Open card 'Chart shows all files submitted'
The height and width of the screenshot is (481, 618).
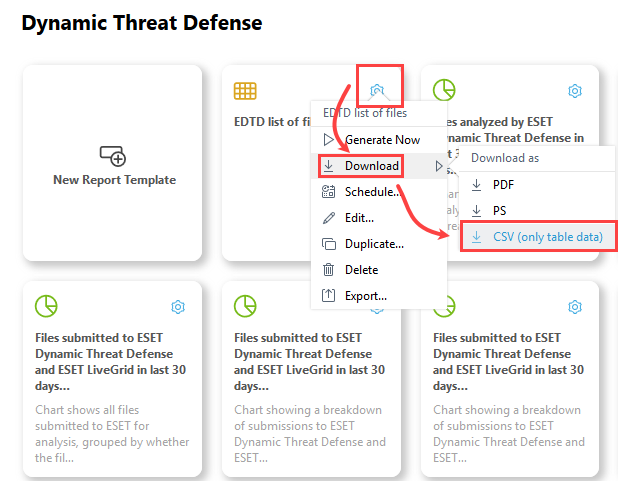tap(113, 378)
